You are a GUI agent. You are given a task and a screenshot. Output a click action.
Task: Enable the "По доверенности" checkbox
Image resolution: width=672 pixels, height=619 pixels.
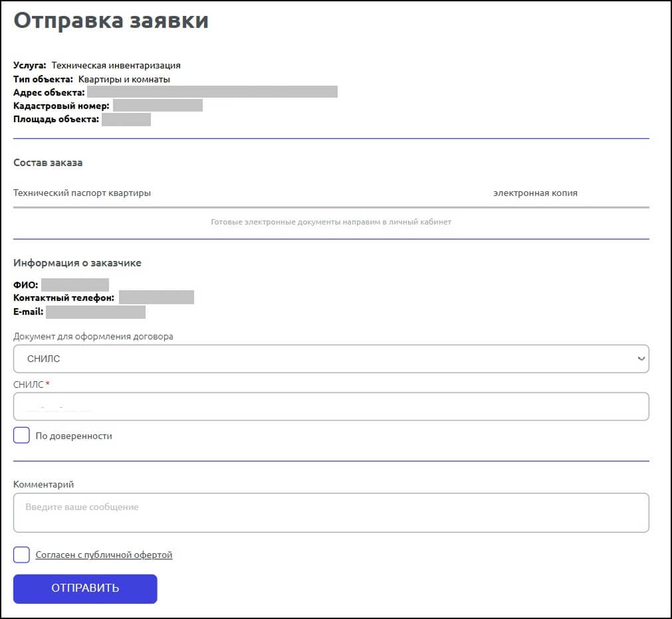click(21, 434)
